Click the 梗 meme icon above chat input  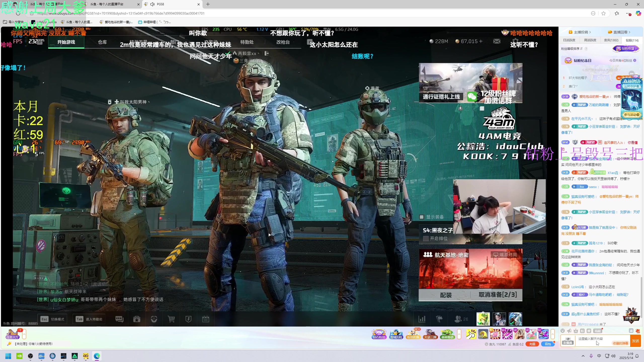click(589, 331)
